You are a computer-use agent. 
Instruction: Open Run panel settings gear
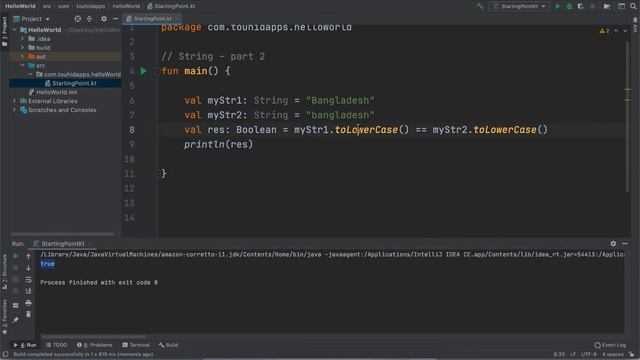(613, 244)
